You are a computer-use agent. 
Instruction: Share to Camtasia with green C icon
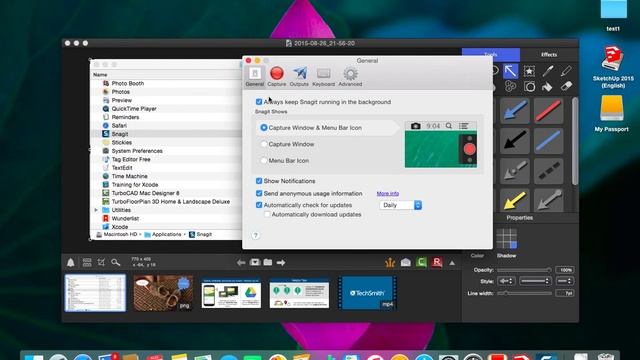click(x=421, y=262)
